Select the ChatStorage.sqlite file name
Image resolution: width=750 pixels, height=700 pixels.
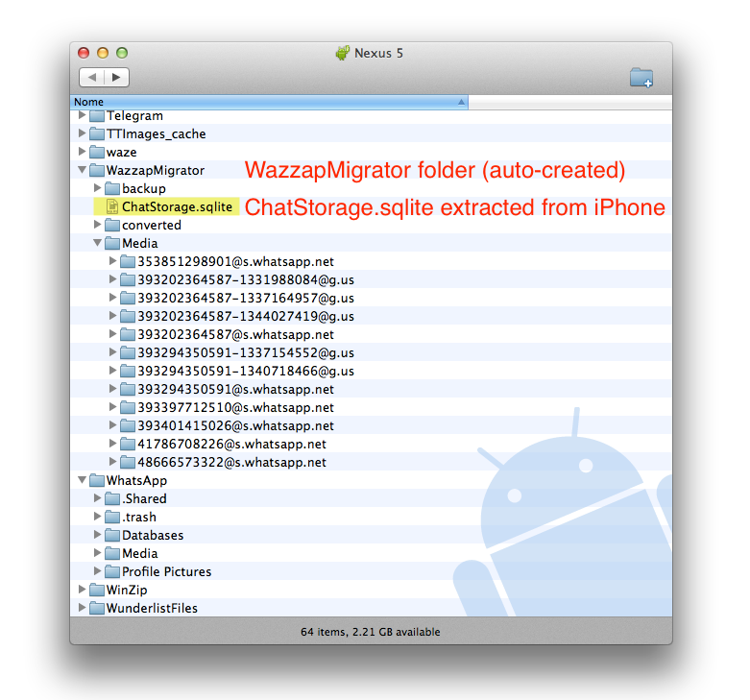tap(177, 206)
